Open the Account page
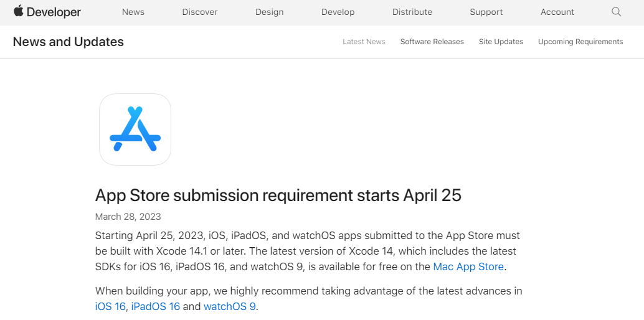This screenshot has width=644, height=320. pos(557,12)
